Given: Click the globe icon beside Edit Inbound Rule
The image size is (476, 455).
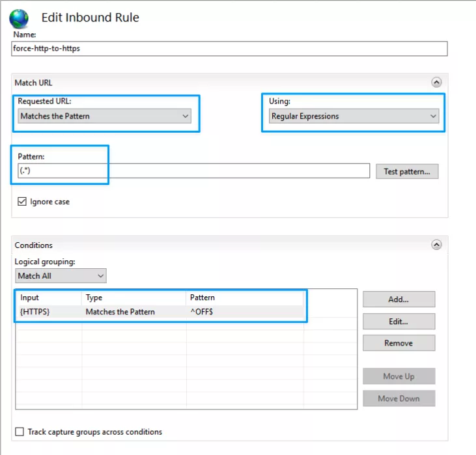Looking at the screenshot, I should [x=19, y=18].
